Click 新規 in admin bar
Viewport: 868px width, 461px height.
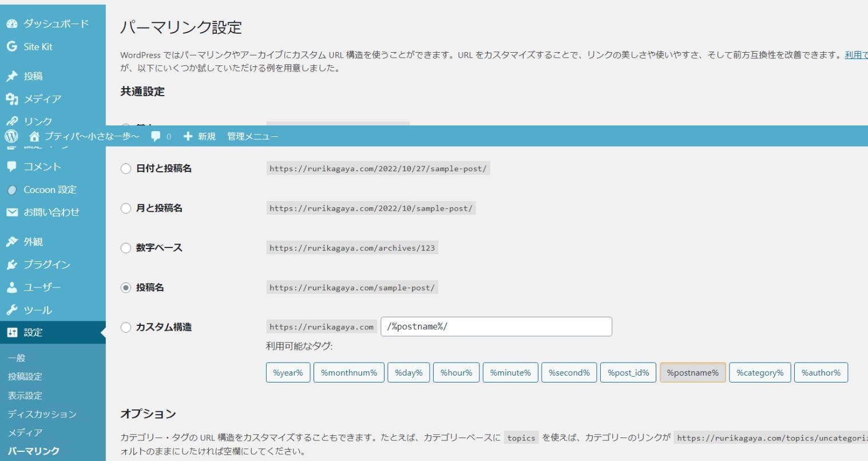207,136
